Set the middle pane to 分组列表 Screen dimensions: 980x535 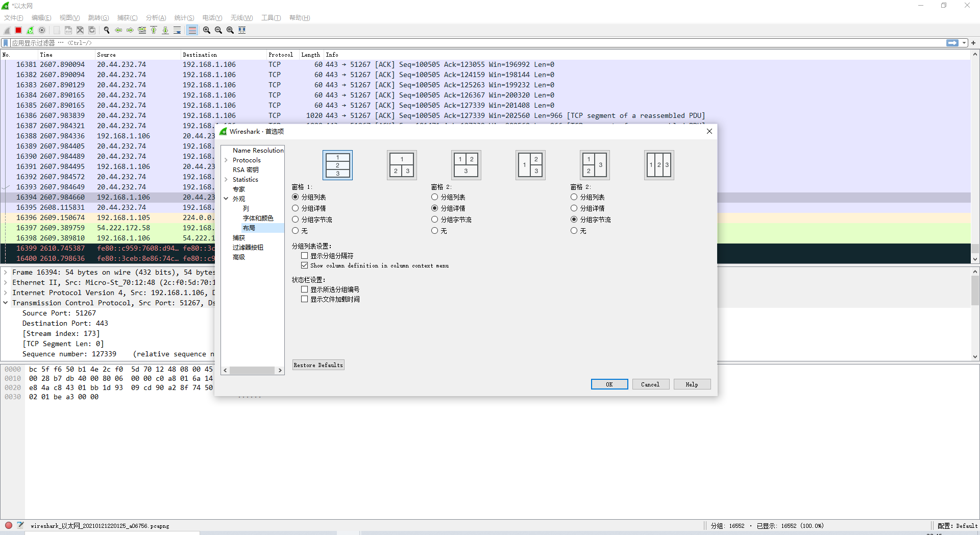(x=448, y=197)
